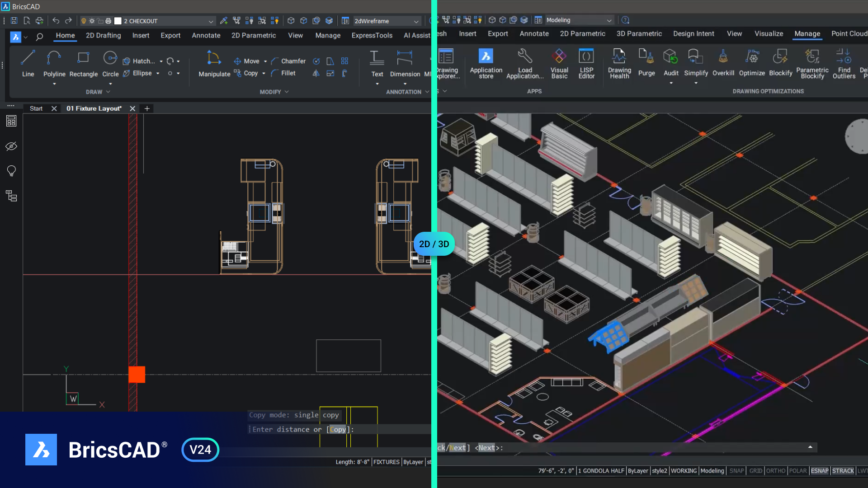This screenshot has width=868, height=488.
Task: Click the 2D/3D view toggle button
Action: click(434, 244)
